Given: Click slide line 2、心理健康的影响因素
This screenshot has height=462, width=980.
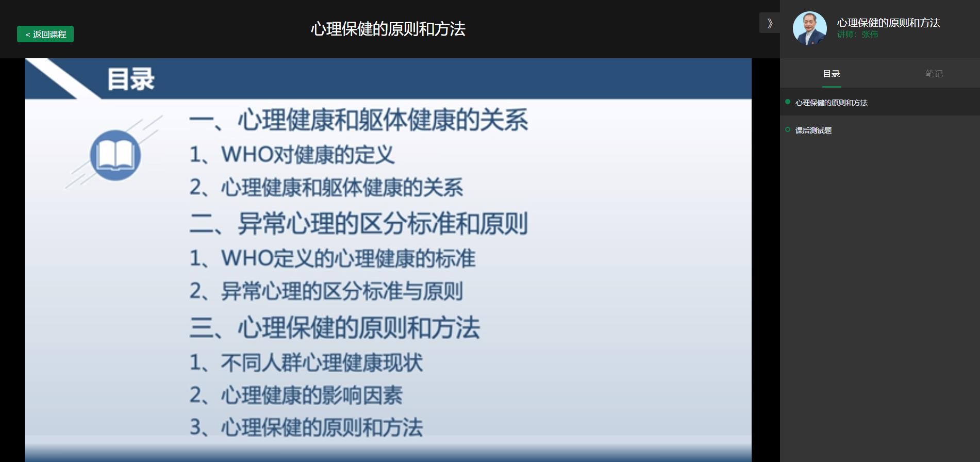Looking at the screenshot, I should 296,395.
